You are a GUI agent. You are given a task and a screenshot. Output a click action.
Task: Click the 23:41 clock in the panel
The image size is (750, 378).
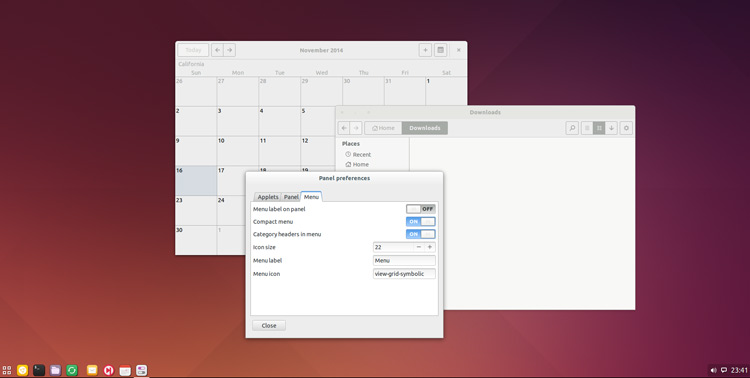[739, 370]
